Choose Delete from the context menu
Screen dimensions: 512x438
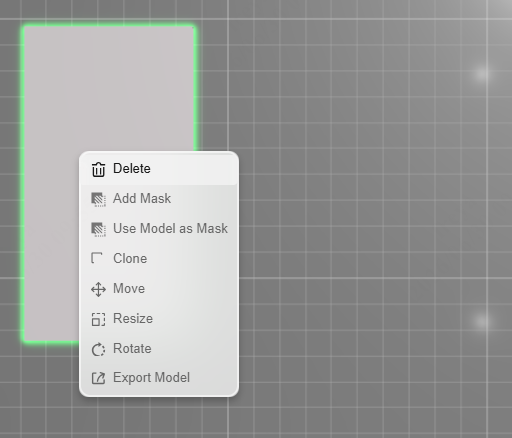[x=159, y=169]
